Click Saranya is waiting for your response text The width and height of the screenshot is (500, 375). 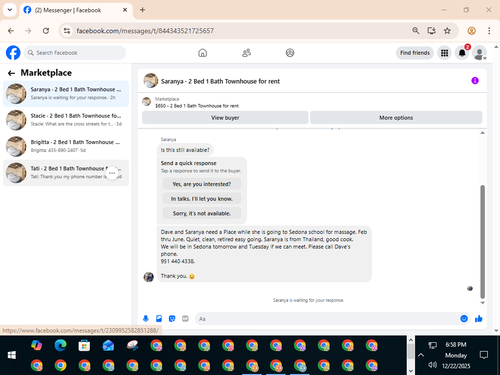pyautogui.click(x=308, y=300)
